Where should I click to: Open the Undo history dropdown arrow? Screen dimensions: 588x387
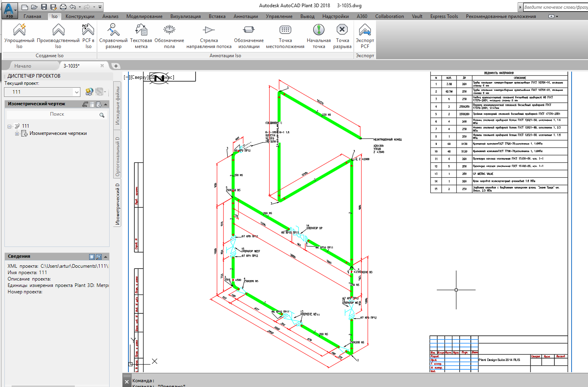80,7
